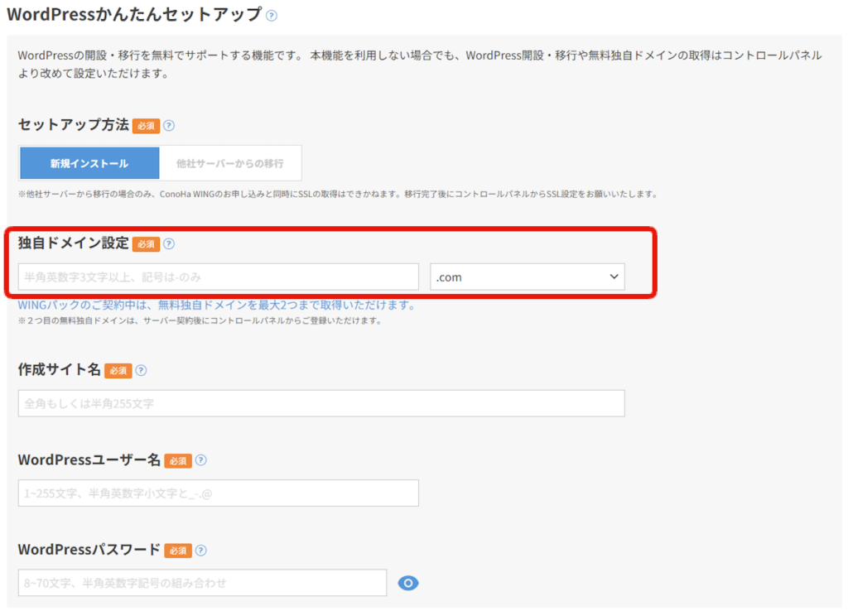
Task: Click the 独自ドメイン name input field
Action: click(x=219, y=277)
